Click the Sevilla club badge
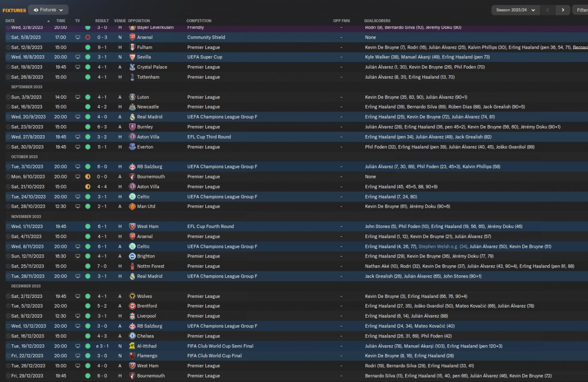588x382 pixels. pos(132,57)
